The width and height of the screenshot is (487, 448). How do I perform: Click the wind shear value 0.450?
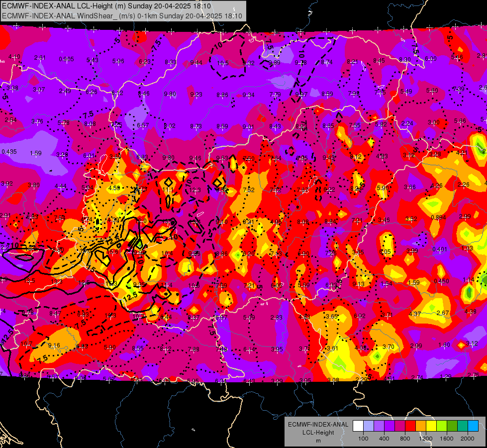(x=441, y=281)
